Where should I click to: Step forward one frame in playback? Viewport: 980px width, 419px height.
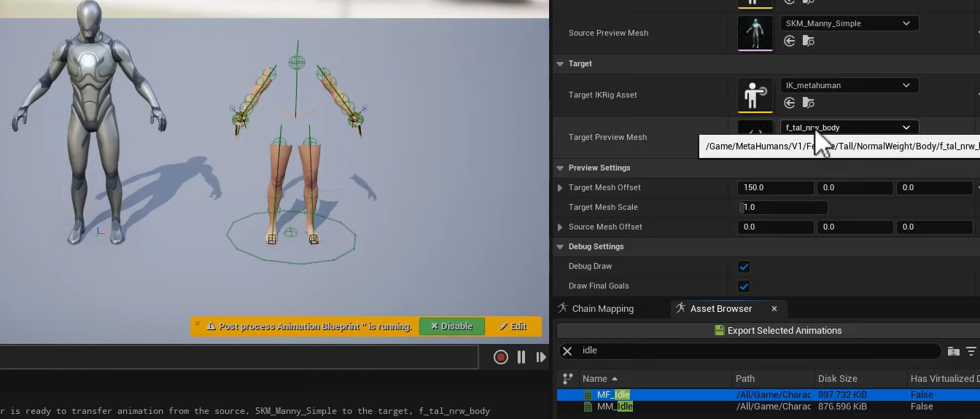(541, 357)
